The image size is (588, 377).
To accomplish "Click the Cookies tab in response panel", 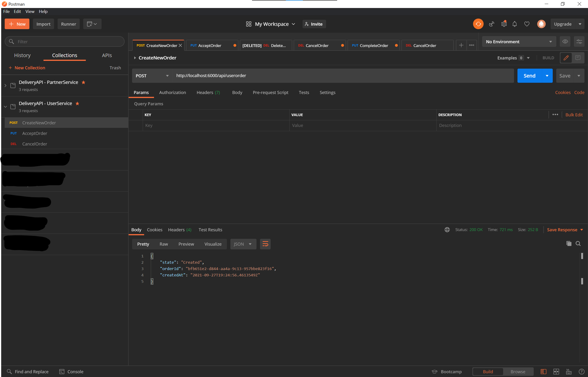I will click(x=155, y=230).
